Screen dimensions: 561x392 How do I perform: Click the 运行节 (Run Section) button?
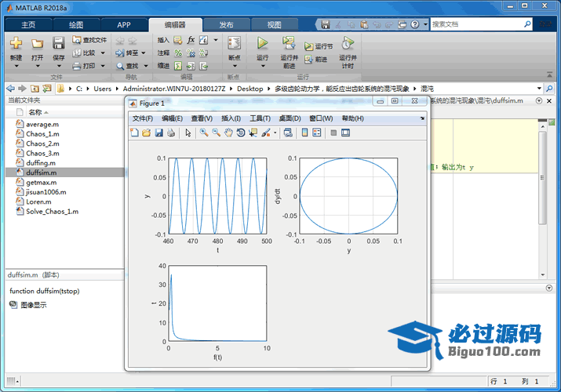319,46
